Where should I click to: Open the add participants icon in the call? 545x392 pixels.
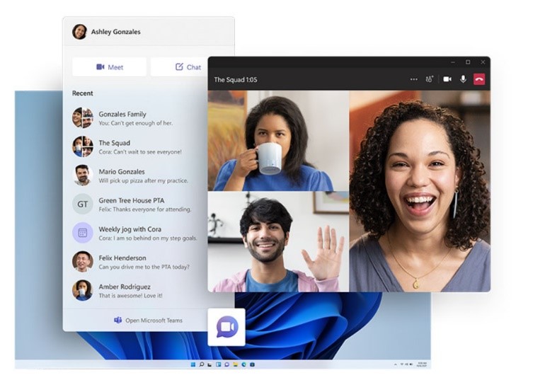pos(430,79)
